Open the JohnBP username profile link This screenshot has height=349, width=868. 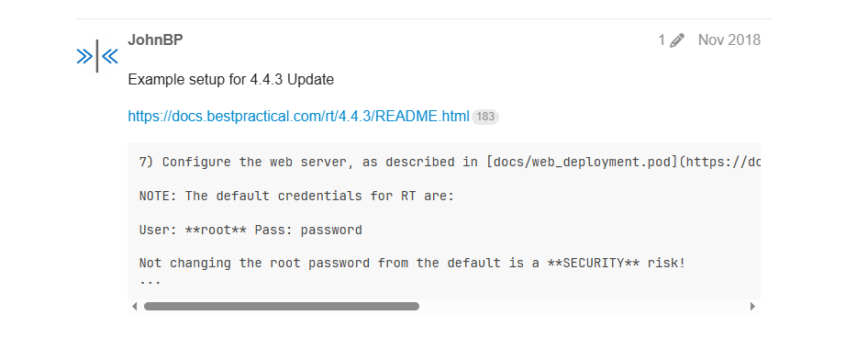pos(156,39)
